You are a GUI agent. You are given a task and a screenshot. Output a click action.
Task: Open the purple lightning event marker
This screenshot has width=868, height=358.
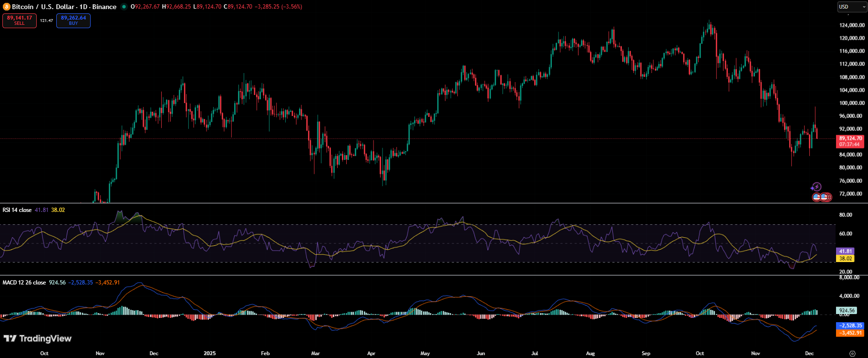coord(816,187)
